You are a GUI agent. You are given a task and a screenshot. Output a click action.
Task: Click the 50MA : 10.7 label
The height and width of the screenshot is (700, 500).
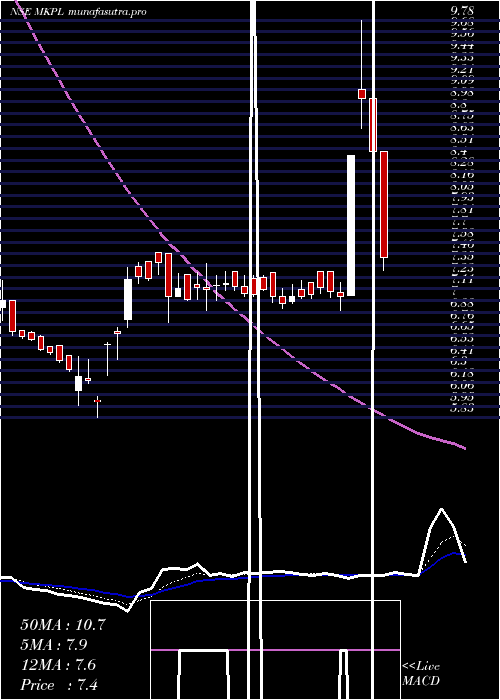click(x=62, y=625)
